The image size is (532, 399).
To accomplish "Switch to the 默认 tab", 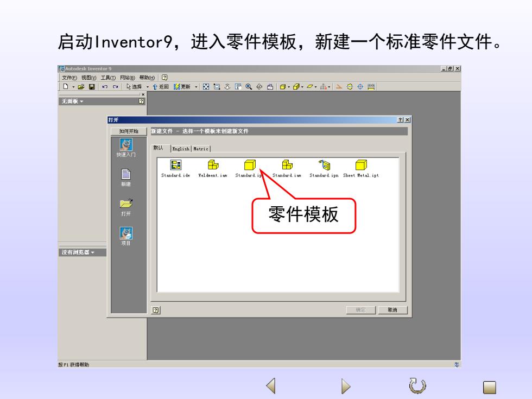I will 159,148.
